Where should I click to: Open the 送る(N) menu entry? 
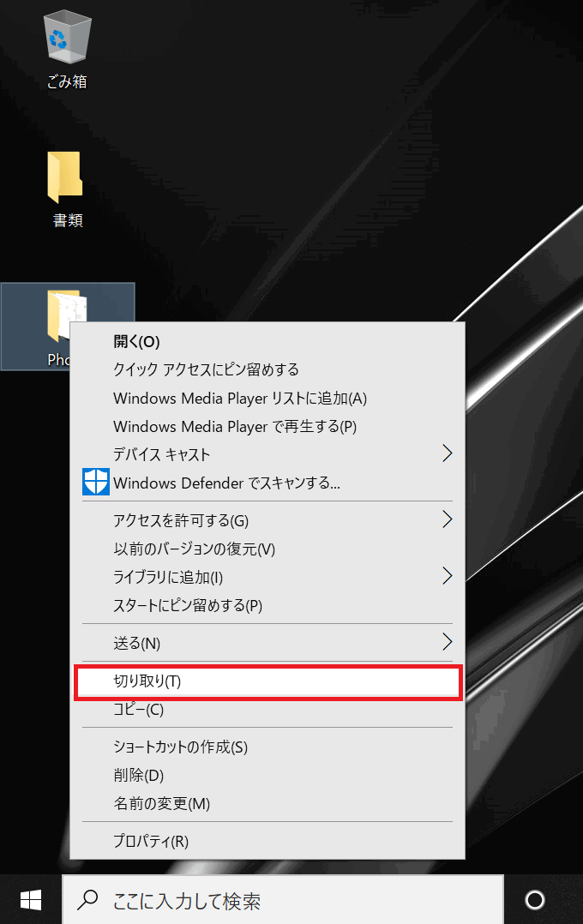pyautogui.click(x=267, y=643)
